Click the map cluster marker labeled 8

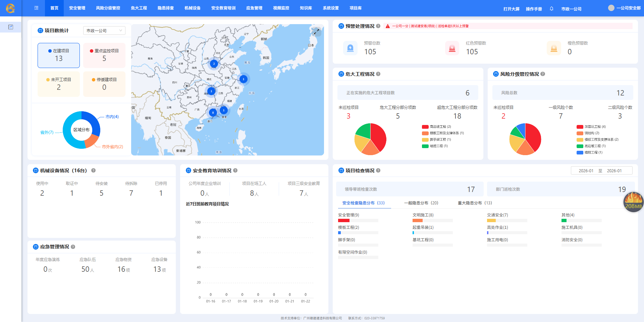point(213,113)
